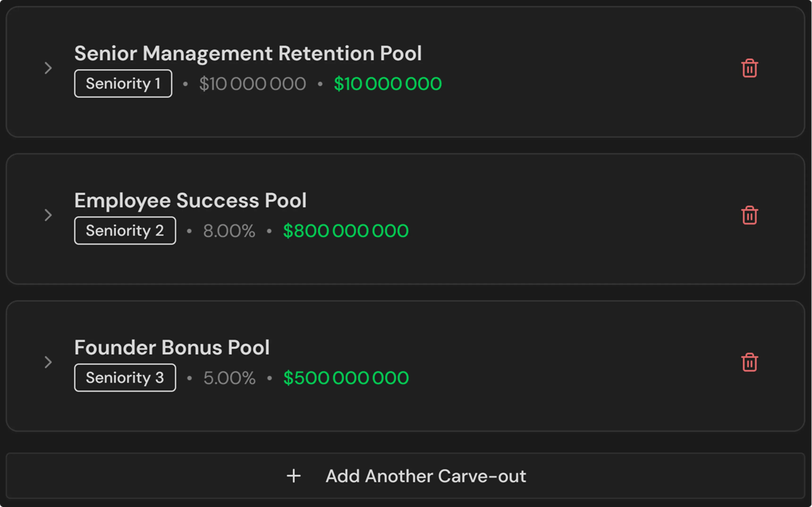Click the Seniority 3 badge

click(x=125, y=378)
